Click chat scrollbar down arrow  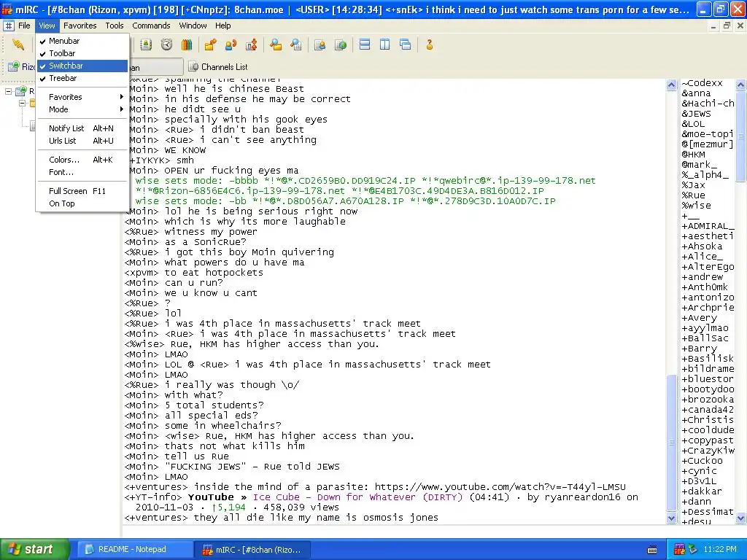(671, 518)
